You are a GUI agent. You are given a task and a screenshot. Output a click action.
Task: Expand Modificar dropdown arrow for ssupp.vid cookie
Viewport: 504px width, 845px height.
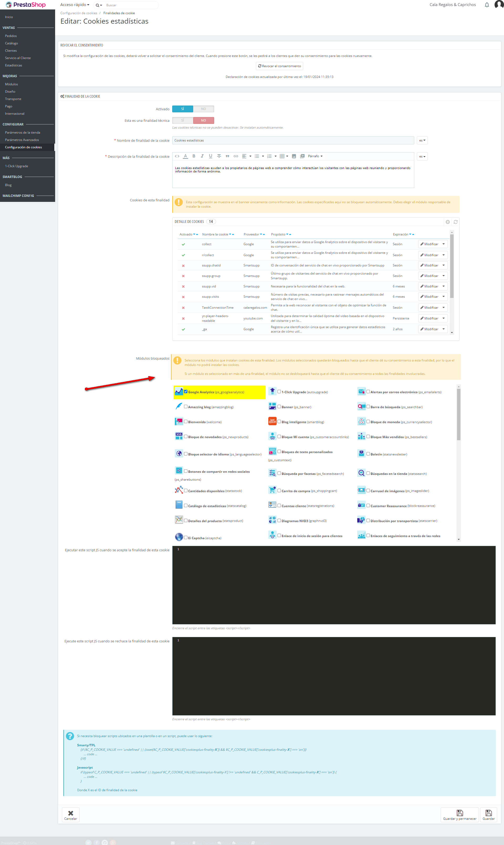[444, 287]
